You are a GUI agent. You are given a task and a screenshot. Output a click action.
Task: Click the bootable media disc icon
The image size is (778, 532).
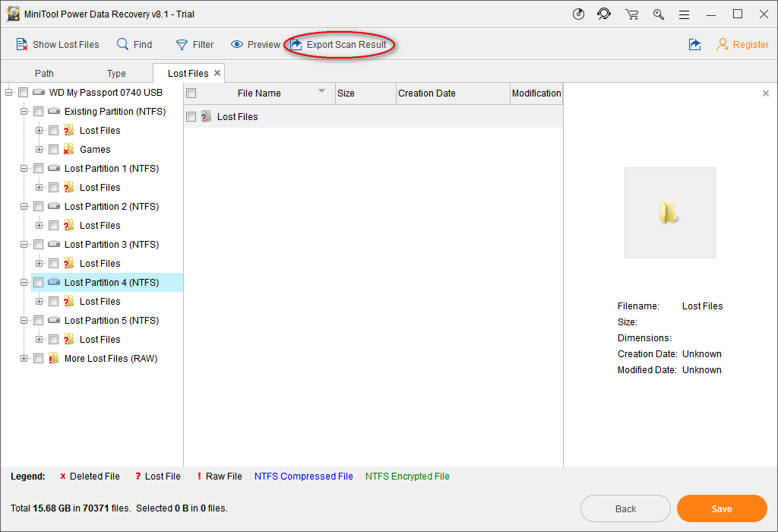pos(579,14)
